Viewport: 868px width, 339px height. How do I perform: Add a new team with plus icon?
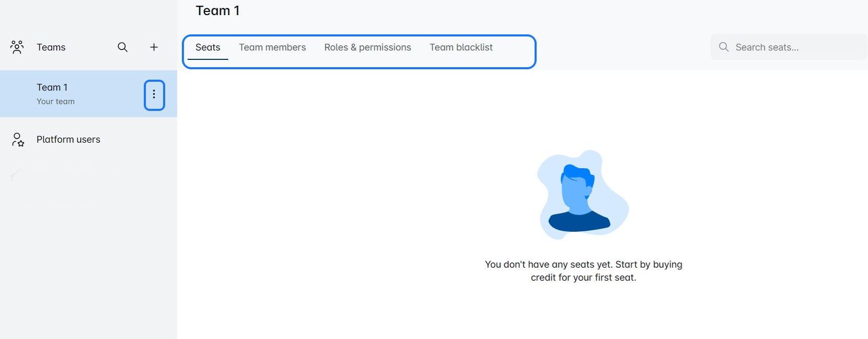click(154, 47)
